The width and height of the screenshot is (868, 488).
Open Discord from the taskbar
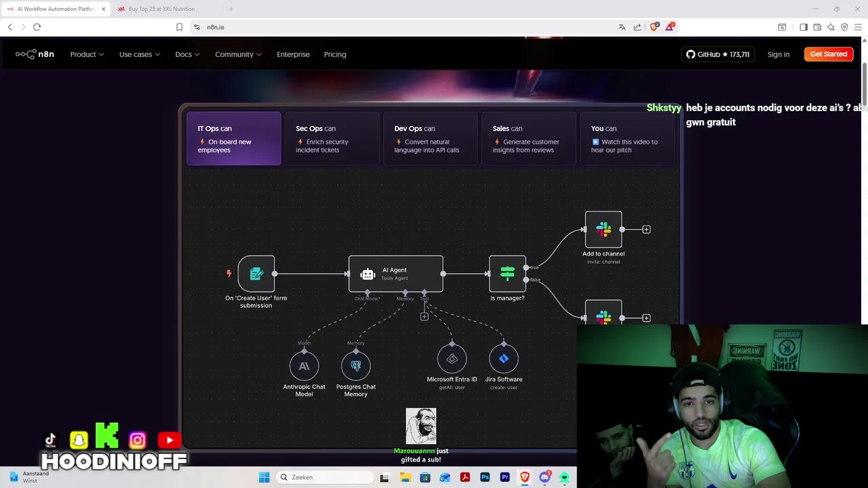tap(545, 477)
